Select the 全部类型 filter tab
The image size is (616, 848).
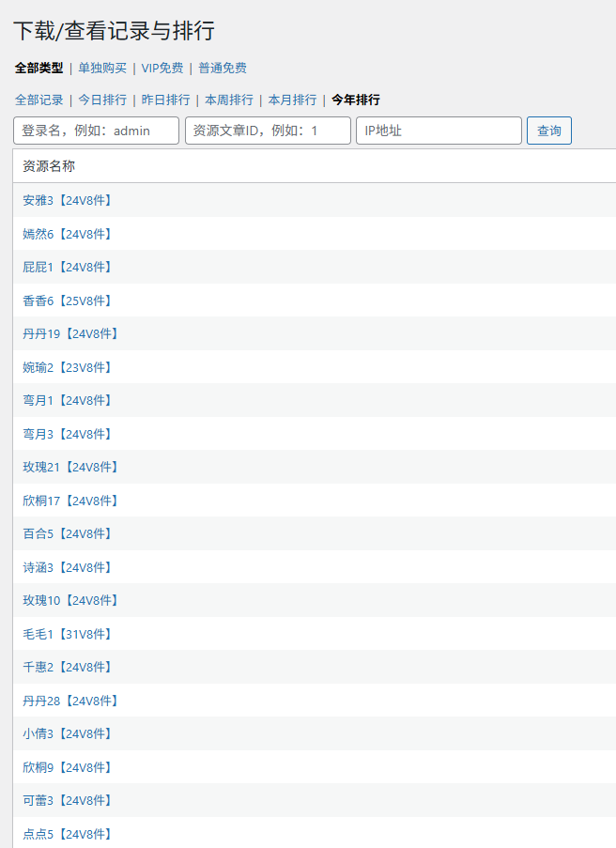(x=38, y=68)
